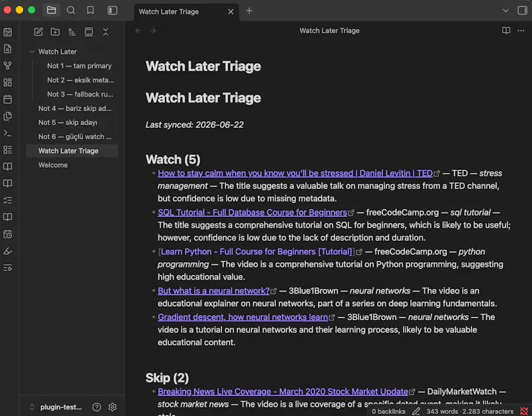This screenshot has width=532, height=416.
Task: Collapse the Watch Later folder
Action: tap(32, 52)
